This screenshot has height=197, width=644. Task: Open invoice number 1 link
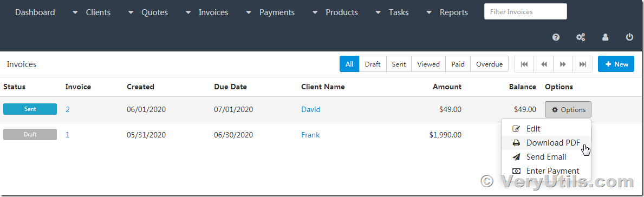68,135
